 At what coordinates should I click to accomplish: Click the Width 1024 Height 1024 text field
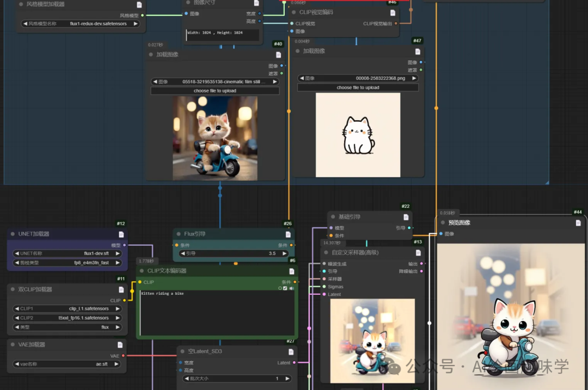pos(222,35)
